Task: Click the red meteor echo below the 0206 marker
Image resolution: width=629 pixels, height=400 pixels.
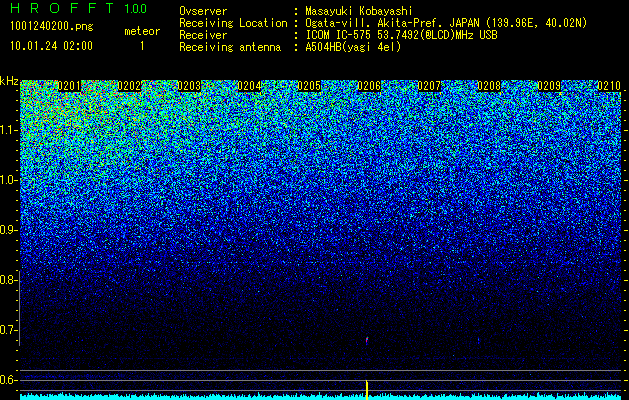Action: click(x=367, y=340)
